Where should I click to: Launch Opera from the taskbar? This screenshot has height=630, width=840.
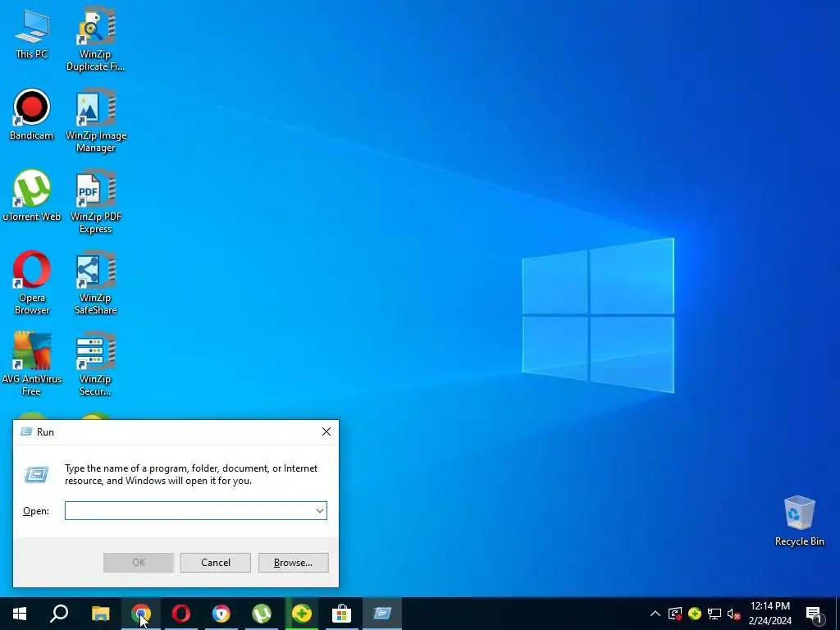click(x=181, y=614)
